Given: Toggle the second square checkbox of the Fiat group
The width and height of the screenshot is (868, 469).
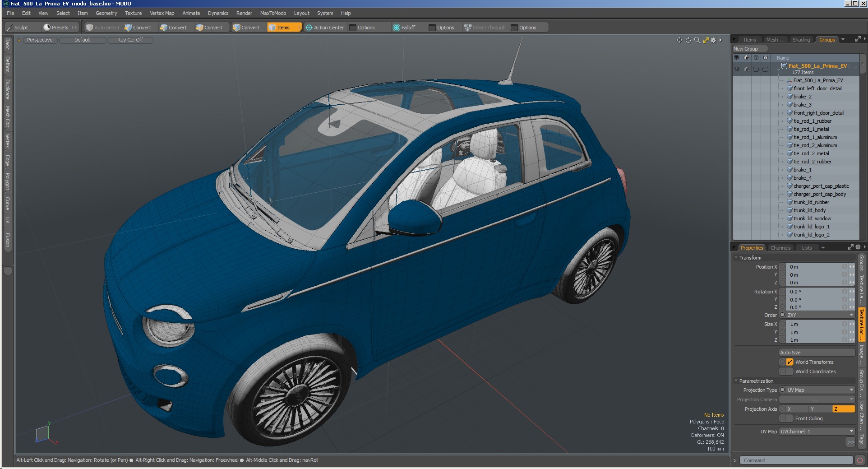Looking at the screenshot, I should (766, 69).
